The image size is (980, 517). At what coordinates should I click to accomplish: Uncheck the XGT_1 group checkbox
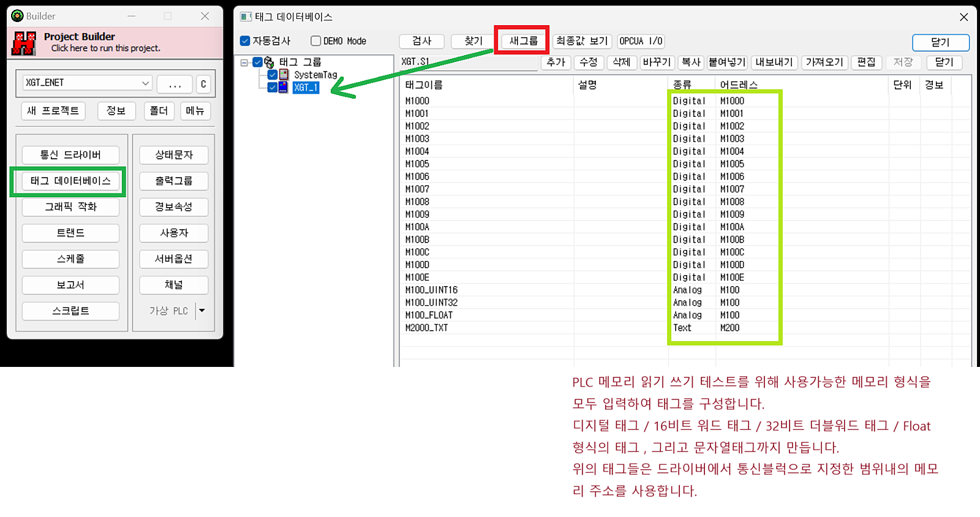point(273,88)
